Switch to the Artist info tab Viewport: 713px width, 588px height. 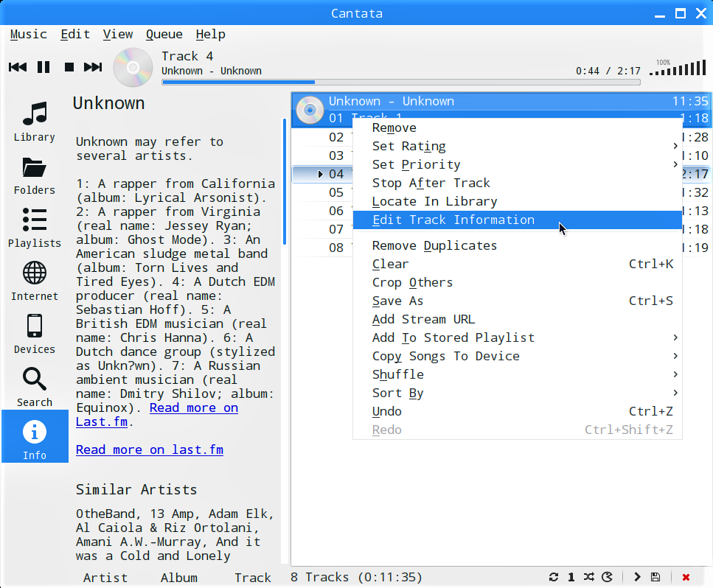click(105, 578)
